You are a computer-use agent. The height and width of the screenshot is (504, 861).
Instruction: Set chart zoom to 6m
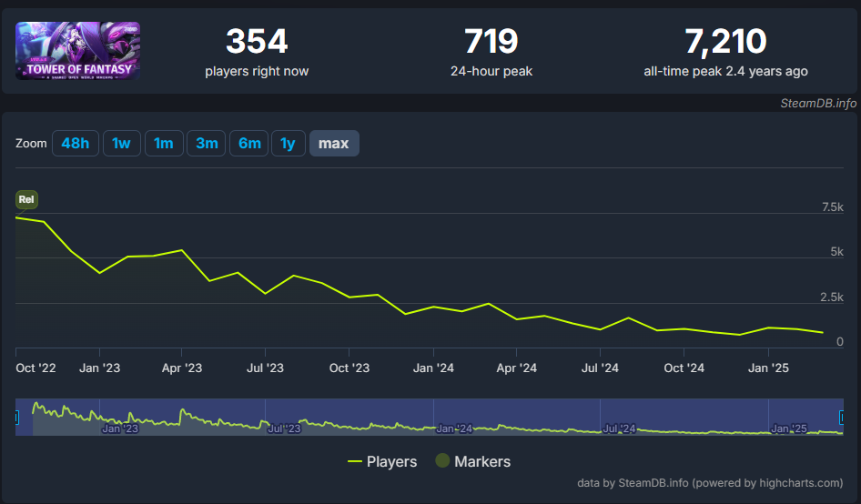(249, 144)
